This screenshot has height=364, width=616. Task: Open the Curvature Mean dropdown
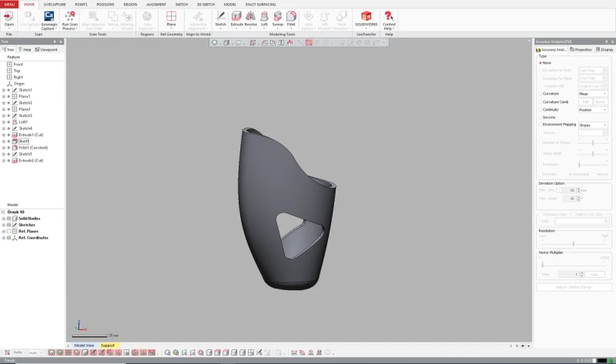pyautogui.click(x=593, y=94)
